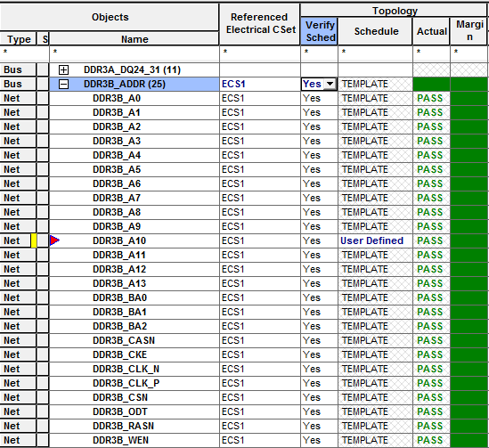
Task: Click the yellow status marker on DDR3B_A10 row
Action: 33,240
